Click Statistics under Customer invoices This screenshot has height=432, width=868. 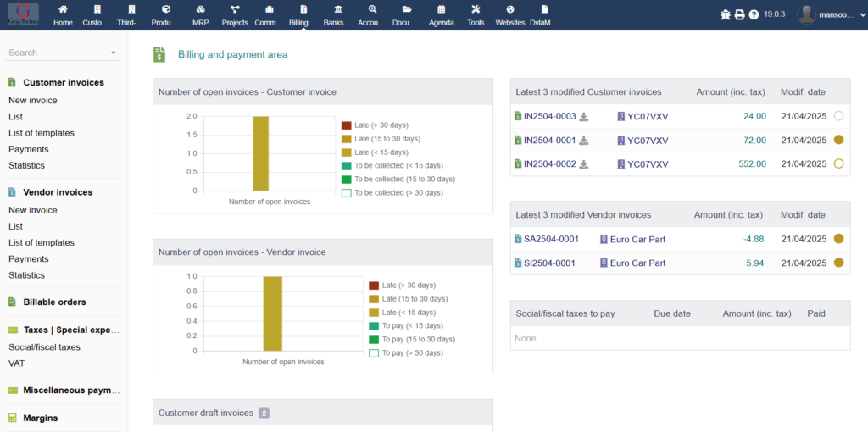click(x=26, y=166)
